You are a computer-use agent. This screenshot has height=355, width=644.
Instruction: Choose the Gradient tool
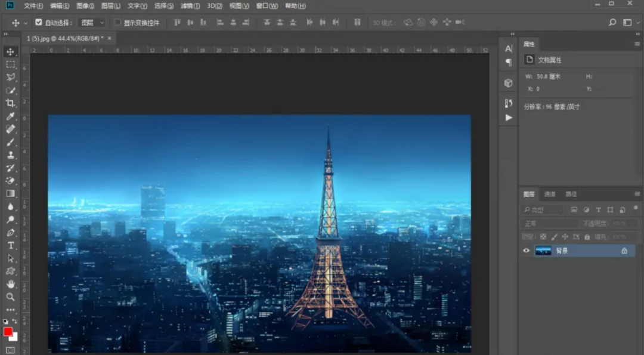(11, 193)
